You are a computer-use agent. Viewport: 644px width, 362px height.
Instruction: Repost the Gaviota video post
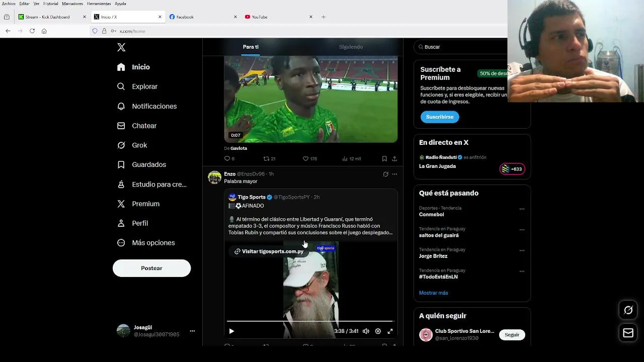tap(269, 158)
